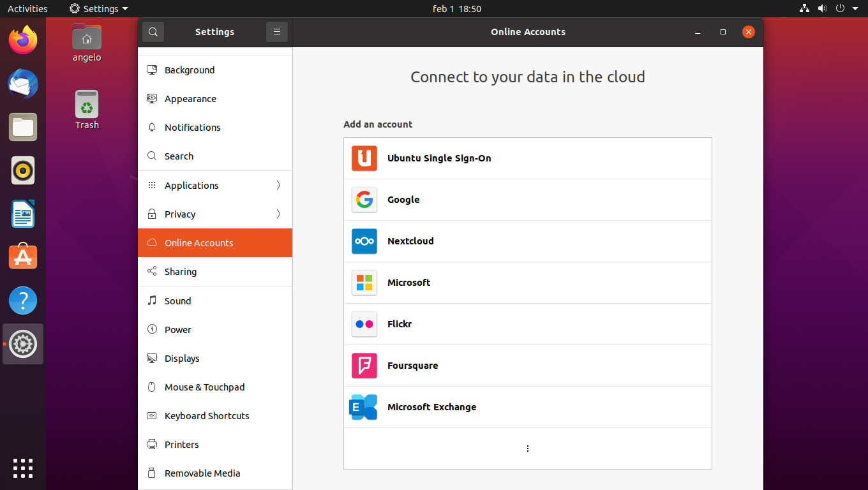Click the Microsoft Exchange logo icon
This screenshot has width=868, height=490.
[363, 407]
